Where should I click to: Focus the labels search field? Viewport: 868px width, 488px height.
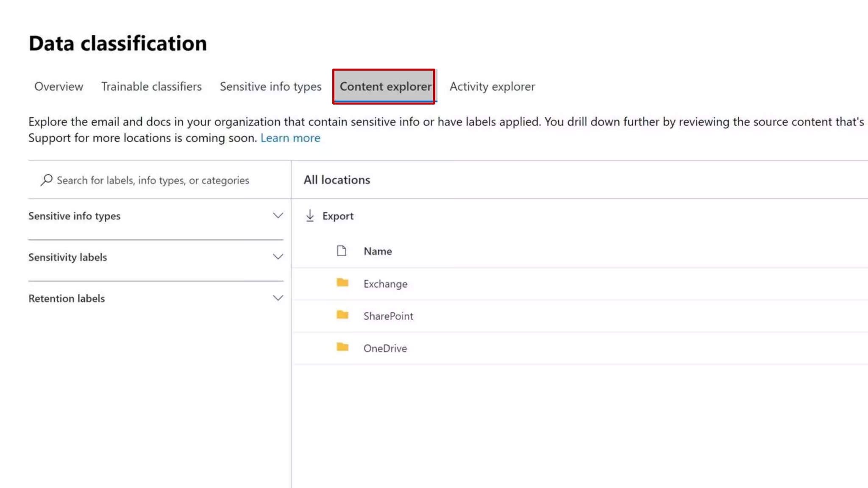click(153, 180)
